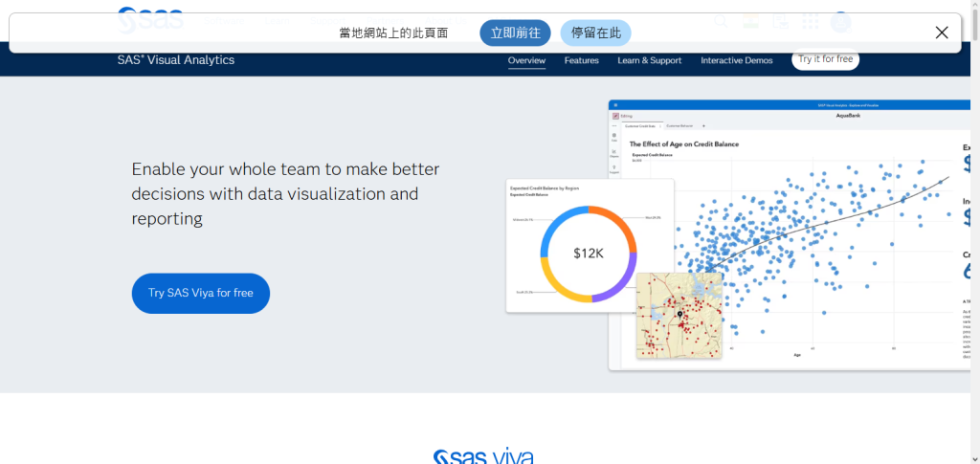This screenshot has width=980, height=464.
Task: Close the local site notification banner
Action: 942,33
